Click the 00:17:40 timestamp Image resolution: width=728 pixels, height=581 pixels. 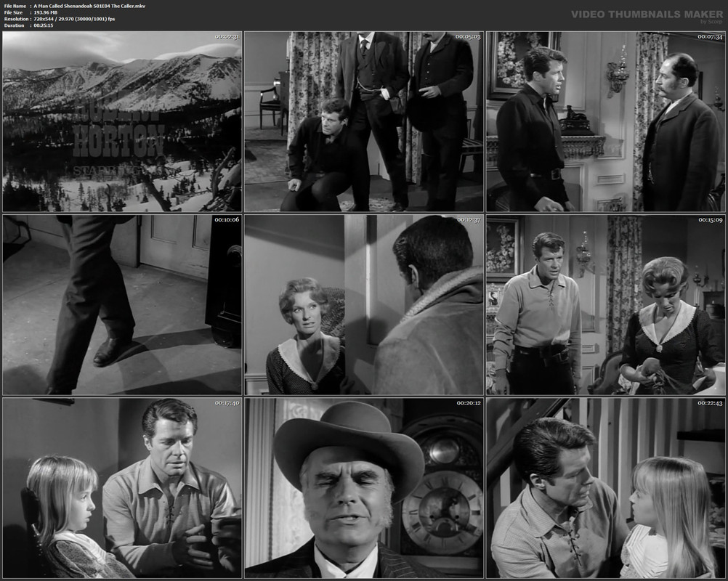point(227,403)
